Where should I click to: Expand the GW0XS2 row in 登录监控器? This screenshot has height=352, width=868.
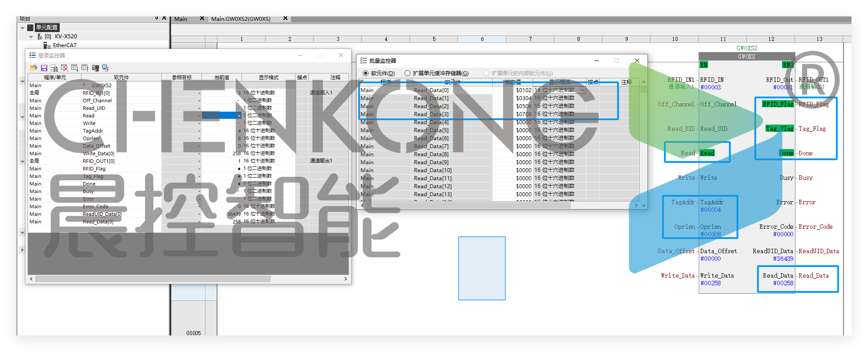pos(84,85)
